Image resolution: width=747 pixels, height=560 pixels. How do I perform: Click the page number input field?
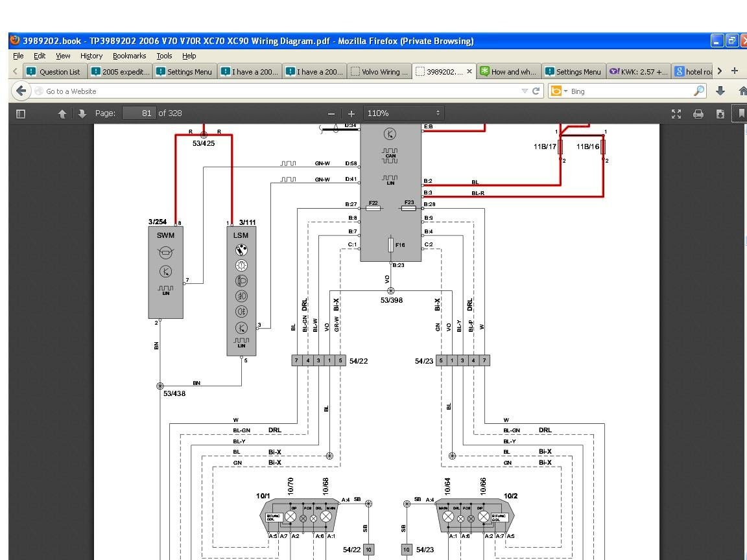pos(139,113)
